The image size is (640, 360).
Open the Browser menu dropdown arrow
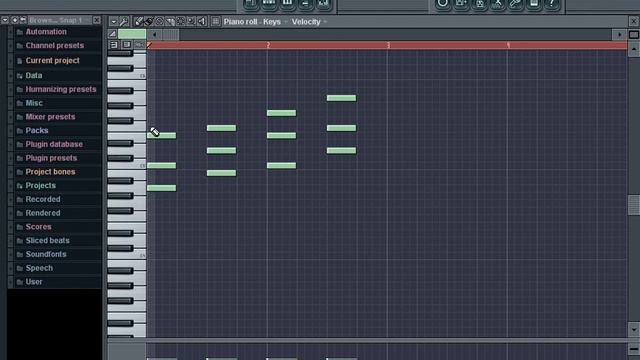[x=5, y=20]
